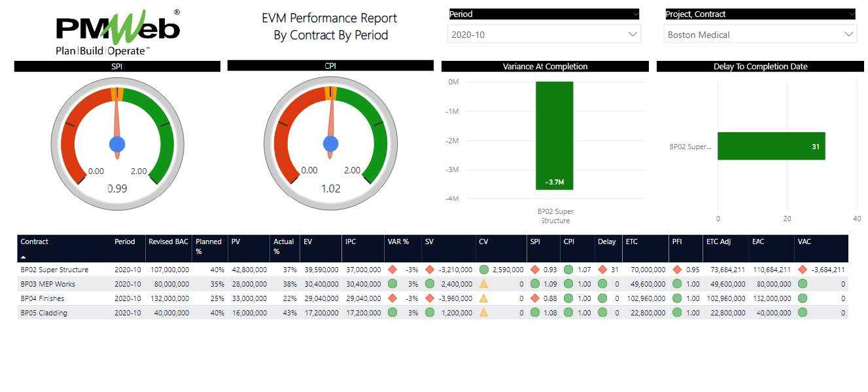Image resolution: width=868 pixels, height=392 pixels.
Task: Click the EV value 17,200,000
Action: 321,313
